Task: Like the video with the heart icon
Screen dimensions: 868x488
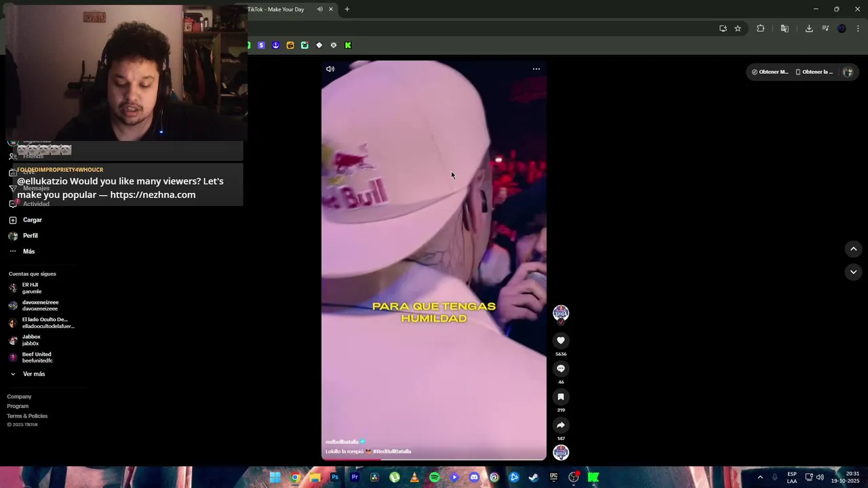Action: tap(561, 341)
